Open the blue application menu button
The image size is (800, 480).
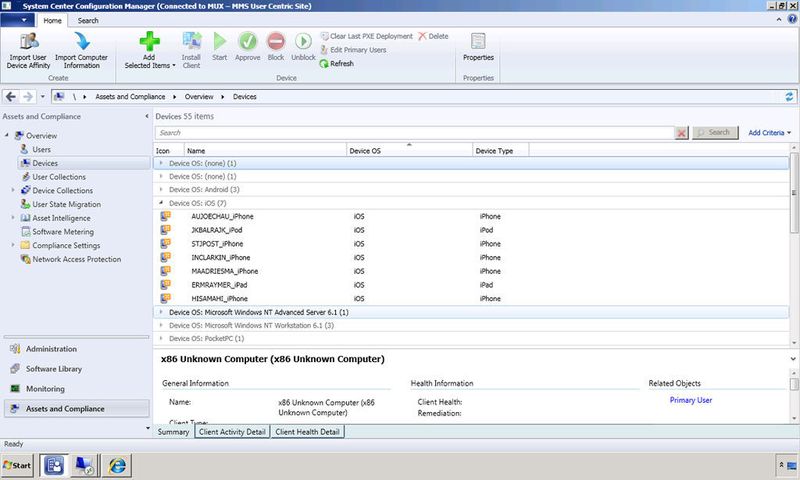point(17,20)
